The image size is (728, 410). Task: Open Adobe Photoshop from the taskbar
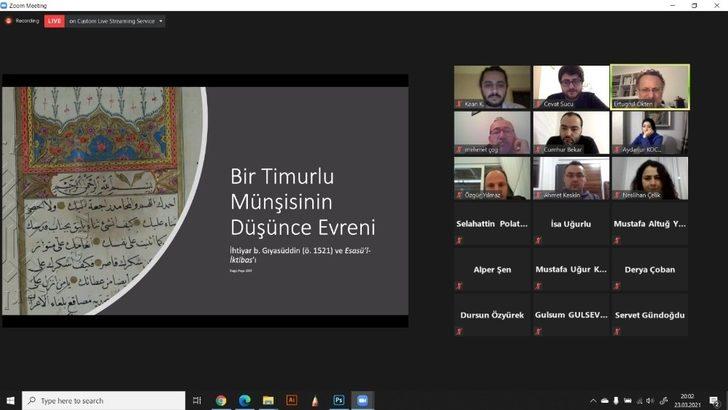339,400
